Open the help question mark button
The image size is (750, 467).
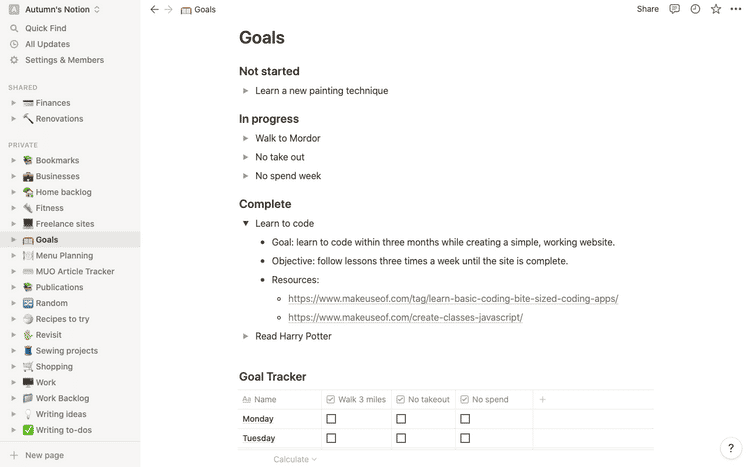pos(731,448)
